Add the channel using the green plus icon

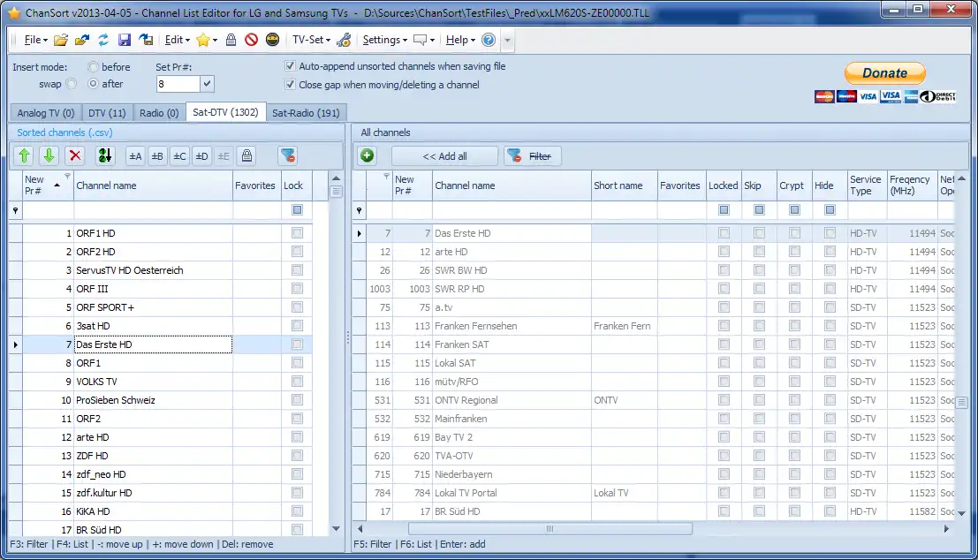coord(368,156)
